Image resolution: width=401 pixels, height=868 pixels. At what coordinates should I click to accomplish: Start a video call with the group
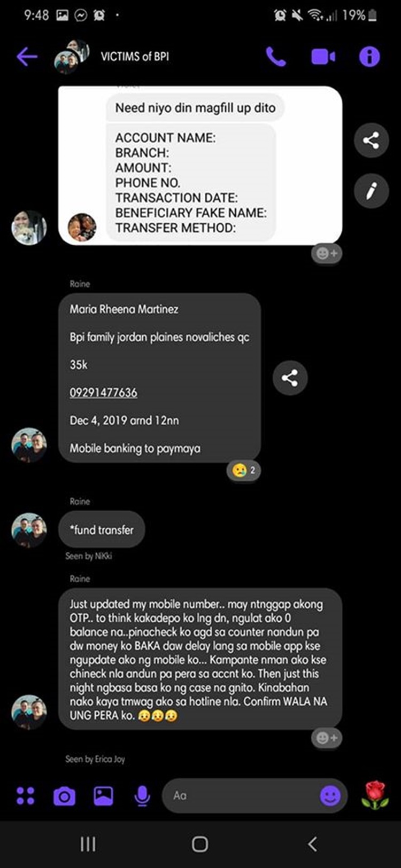pyautogui.click(x=323, y=56)
